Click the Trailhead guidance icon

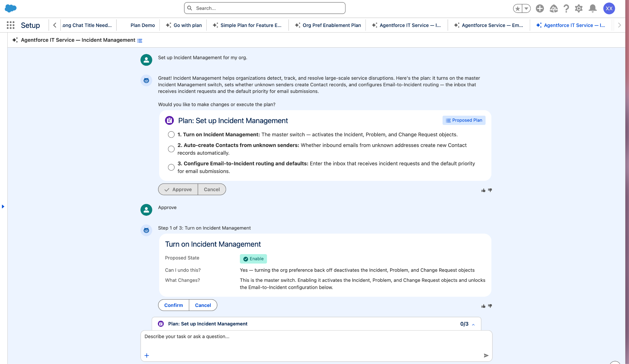click(553, 9)
